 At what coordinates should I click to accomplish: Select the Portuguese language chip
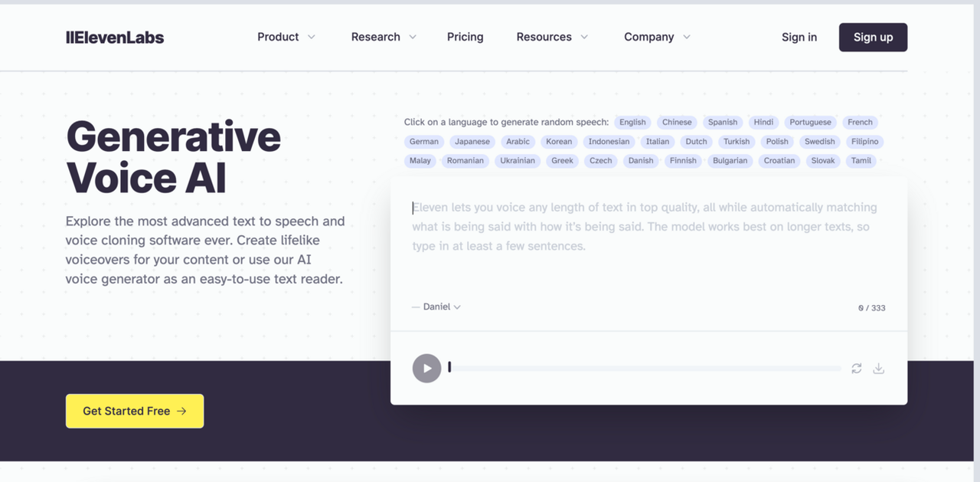point(810,122)
